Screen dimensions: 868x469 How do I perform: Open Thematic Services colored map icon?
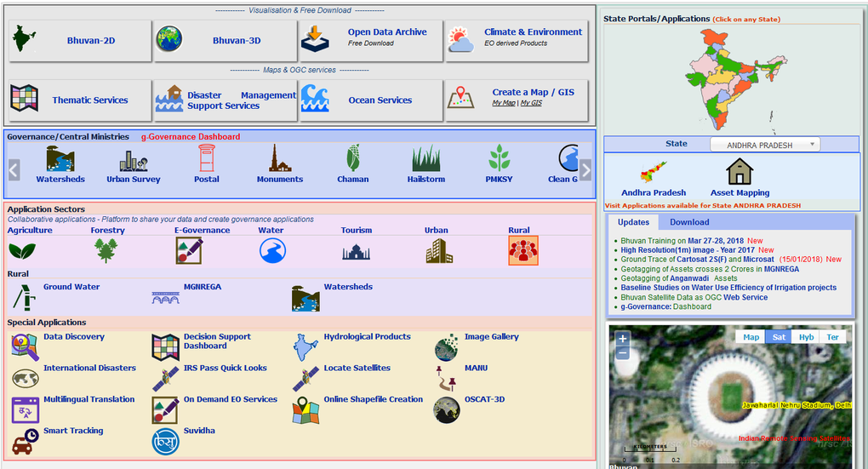point(25,99)
